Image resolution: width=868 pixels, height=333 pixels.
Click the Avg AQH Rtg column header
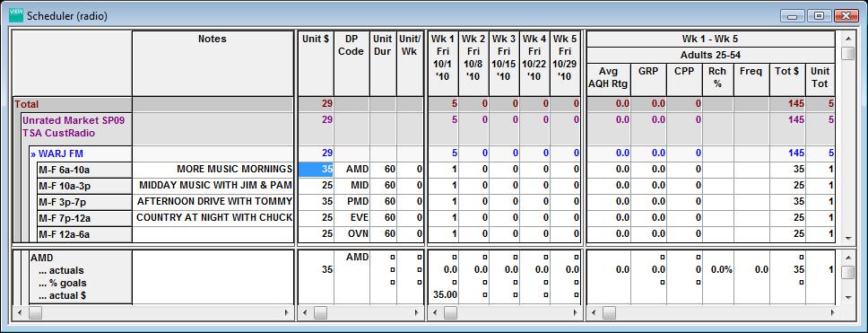(x=608, y=79)
